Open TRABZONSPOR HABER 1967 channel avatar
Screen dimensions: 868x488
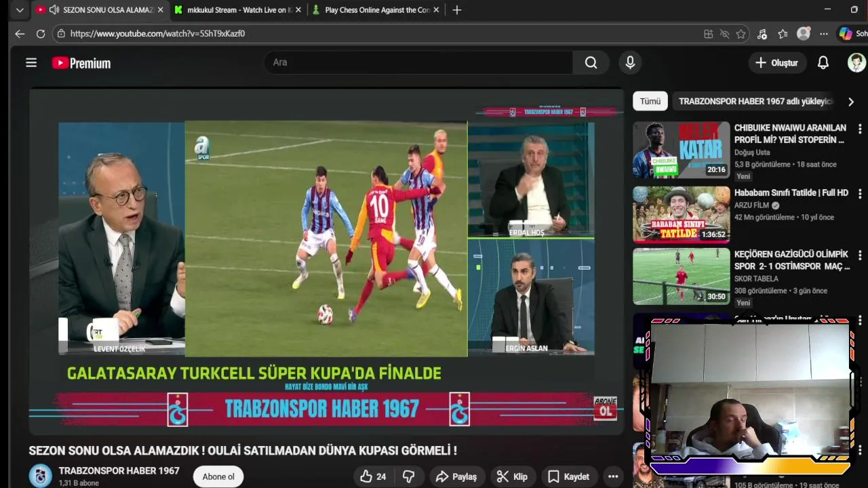click(x=40, y=476)
